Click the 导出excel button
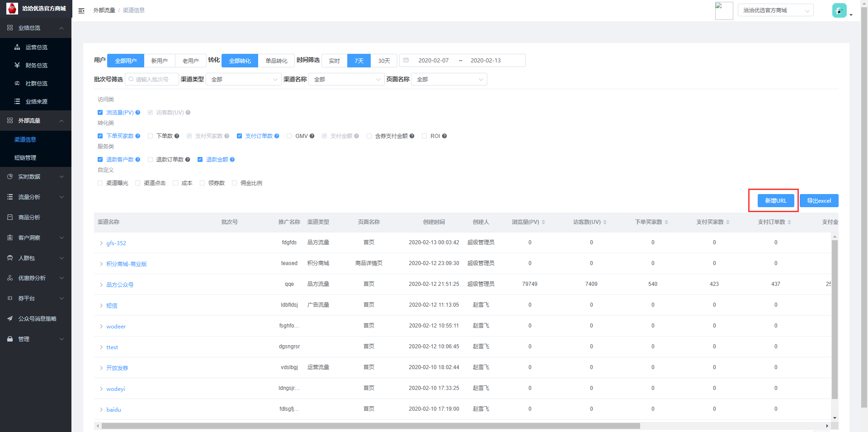868x432 pixels. [819, 201]
